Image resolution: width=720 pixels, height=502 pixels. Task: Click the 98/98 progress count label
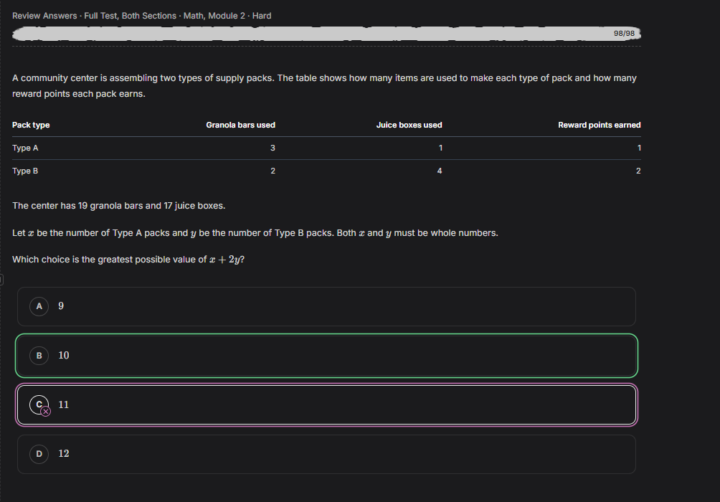[624, 34]
